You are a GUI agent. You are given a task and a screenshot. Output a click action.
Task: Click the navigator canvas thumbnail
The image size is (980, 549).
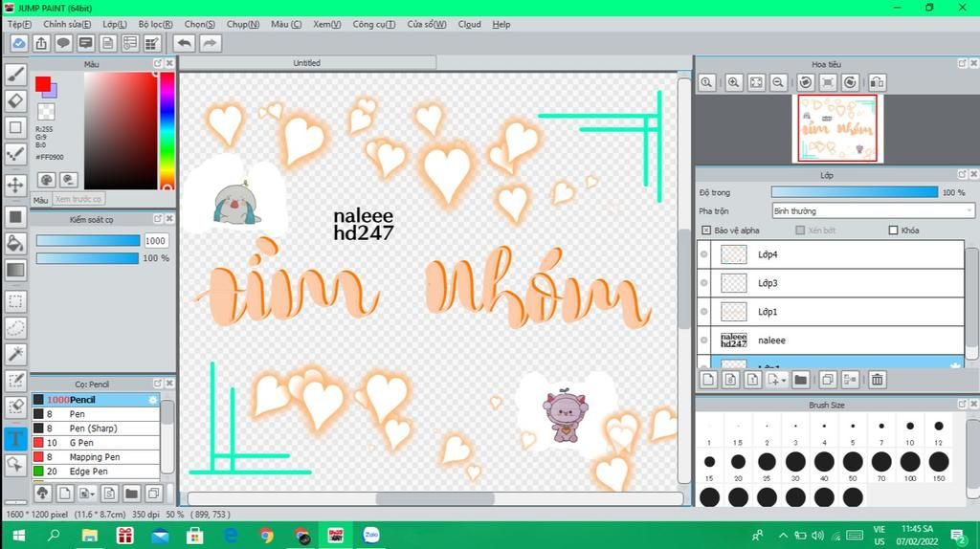point(837,129)
